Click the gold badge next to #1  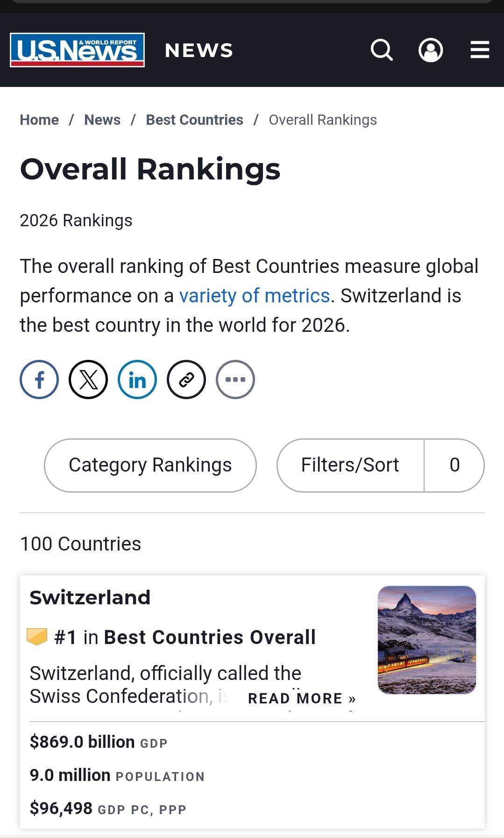(x=37, y=637)
